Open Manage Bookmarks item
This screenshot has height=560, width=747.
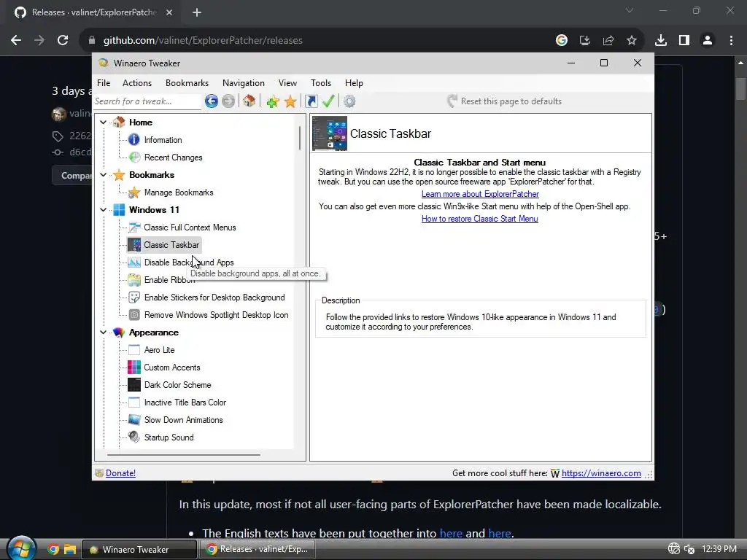point(179,192)
